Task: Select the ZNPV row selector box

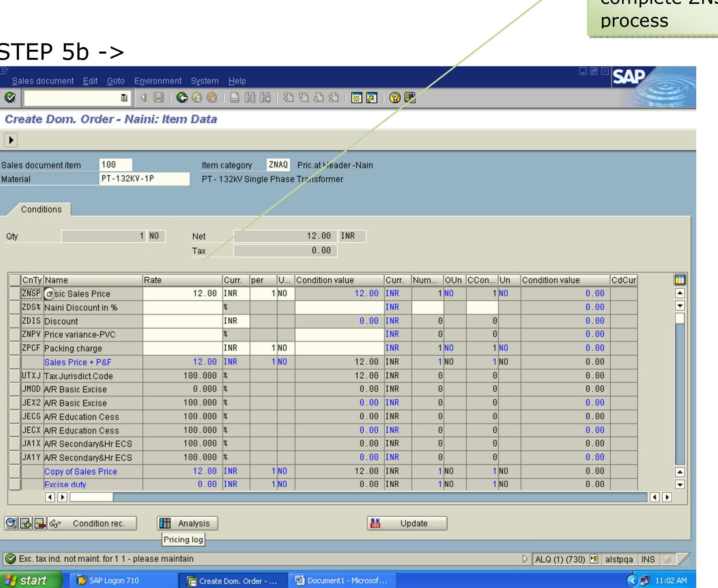Action: tap(15, 334)
